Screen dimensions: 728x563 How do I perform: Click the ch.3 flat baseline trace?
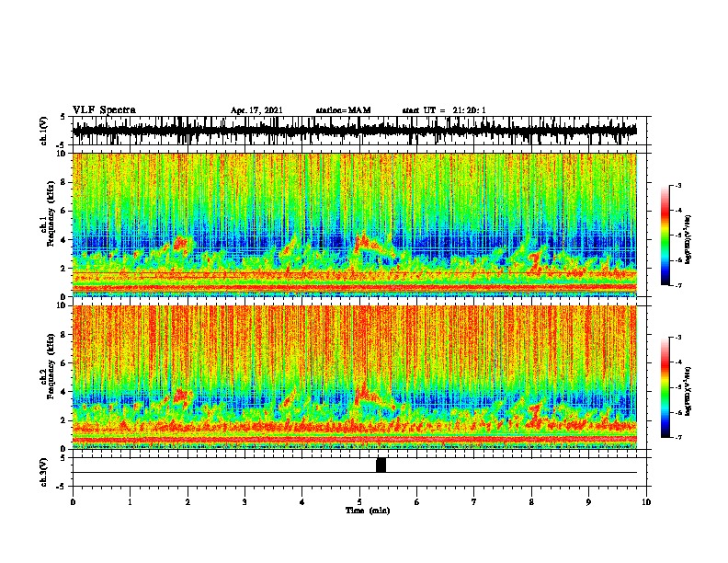click(x=354, y=473)
